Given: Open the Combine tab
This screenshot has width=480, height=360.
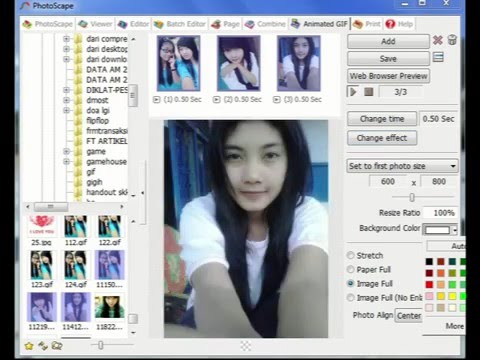Looking at the screenshot, I should point(265,24).
